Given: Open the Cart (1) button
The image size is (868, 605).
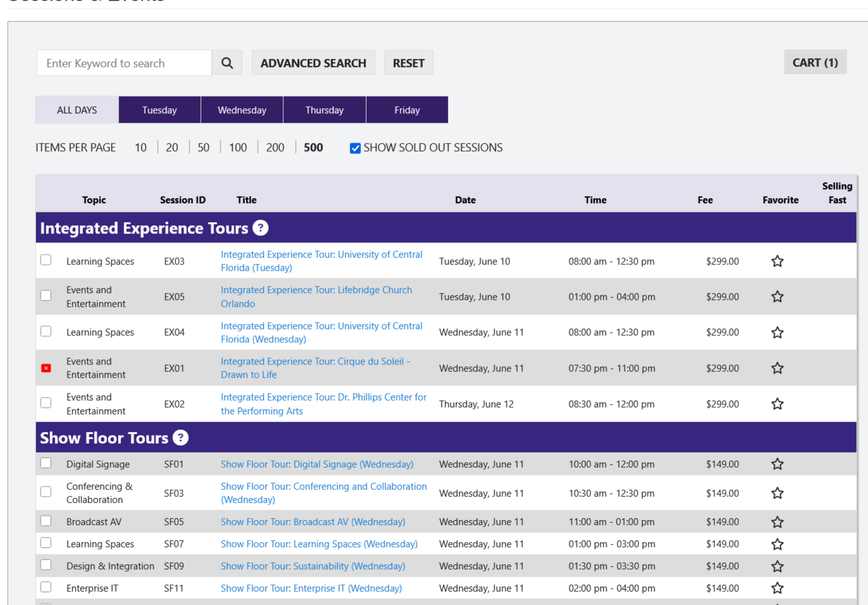Looking at the screenshot, I should 815,63.
